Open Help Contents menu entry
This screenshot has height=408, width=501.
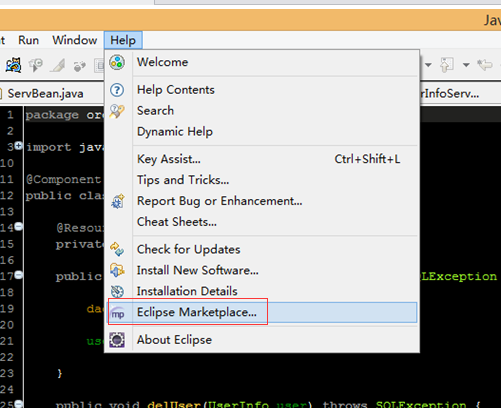pyautogui.click(x=262, y=90)
